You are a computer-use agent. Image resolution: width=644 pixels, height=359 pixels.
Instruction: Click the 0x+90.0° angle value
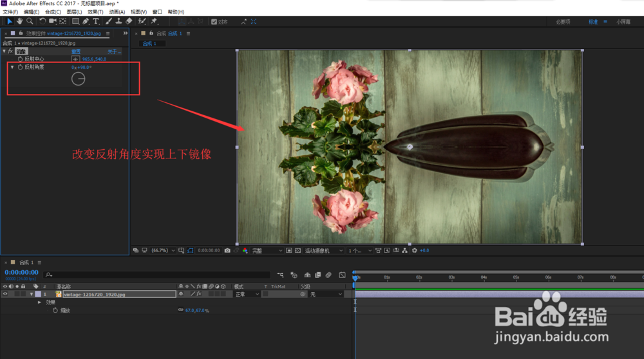click(x=81, y=67)
